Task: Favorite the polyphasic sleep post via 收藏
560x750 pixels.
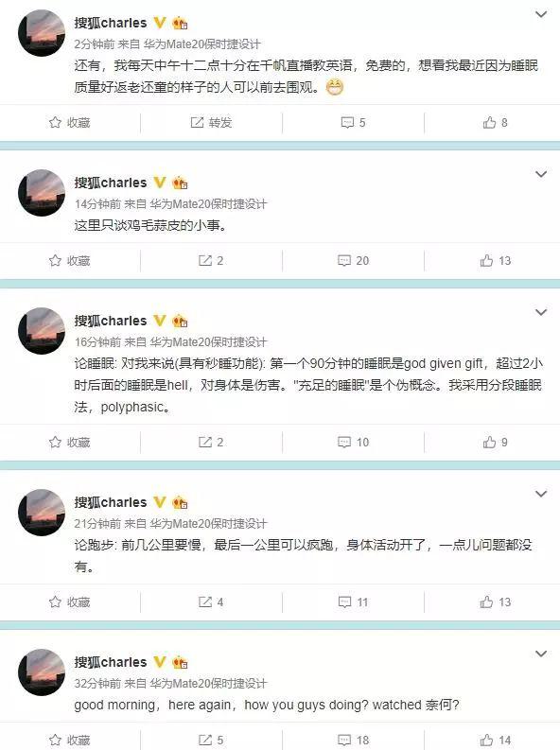Action: click(70, 443)
